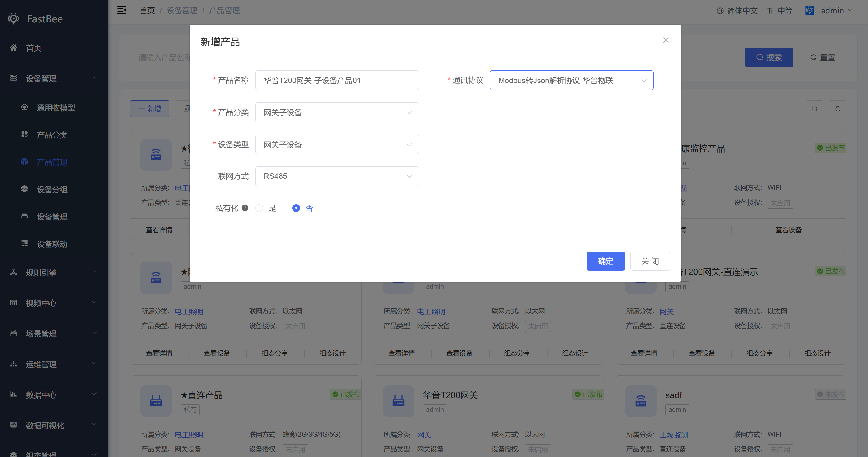Click the 关闭 button in dialog
The height and width of the screenshot is (457, 868).
tap(650, 261)
